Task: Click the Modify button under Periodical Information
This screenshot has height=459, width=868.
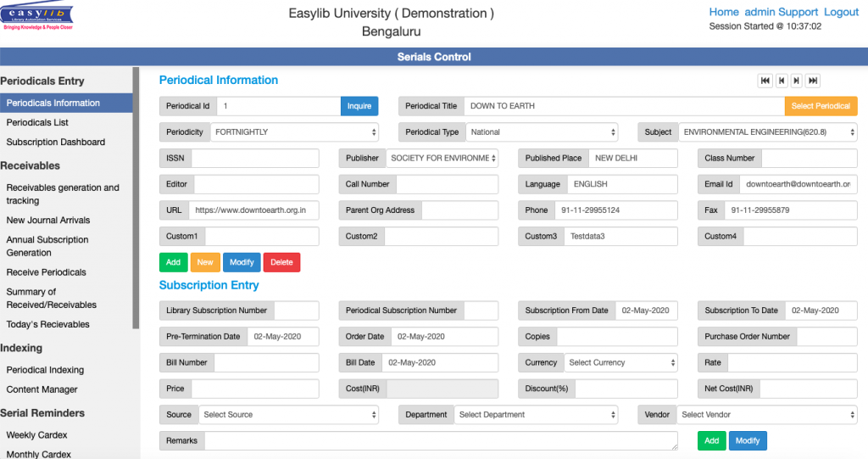Action: (x=242, y=262)
